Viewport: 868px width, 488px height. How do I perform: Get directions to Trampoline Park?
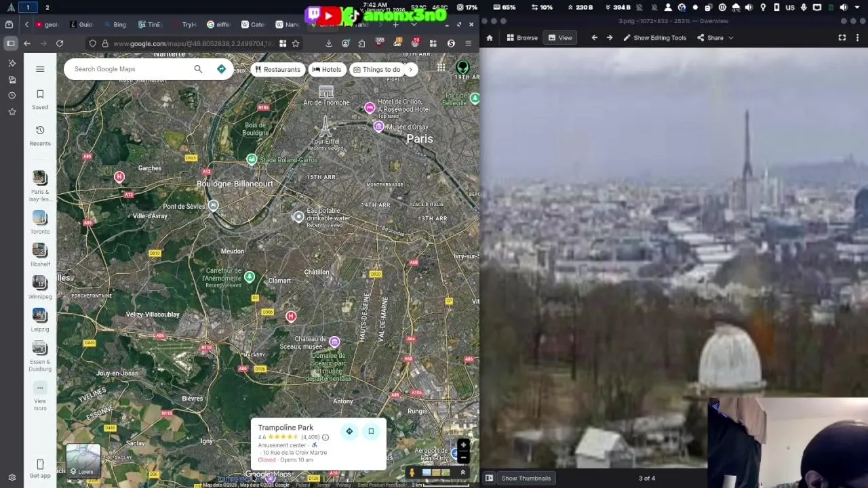pos(349,432)
